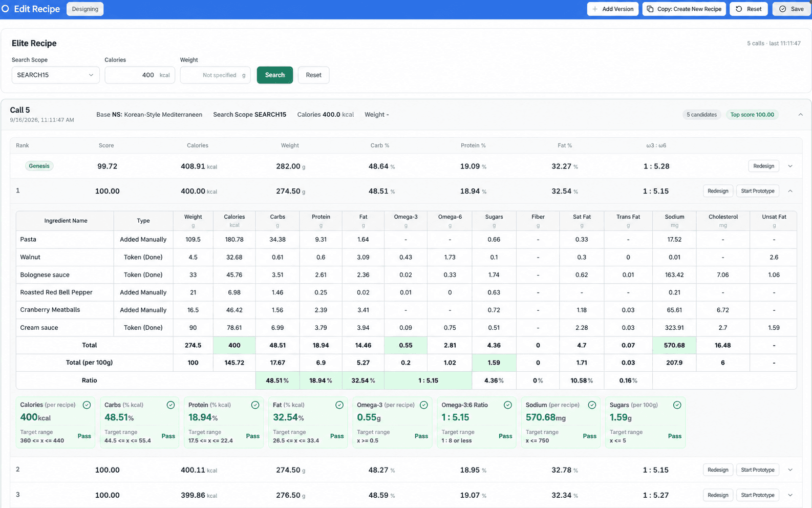Collapse the Call 5 panel with its chevron

[x=801, y=115]
